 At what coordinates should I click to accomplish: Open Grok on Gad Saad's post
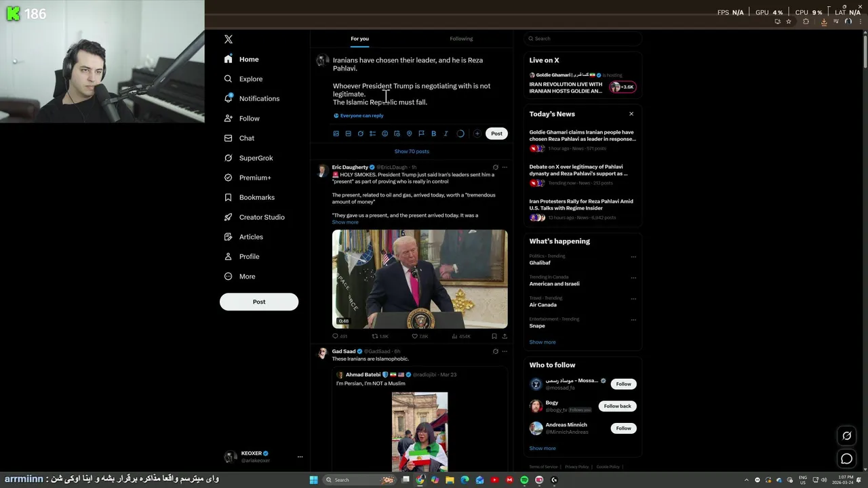pos(495,352)
